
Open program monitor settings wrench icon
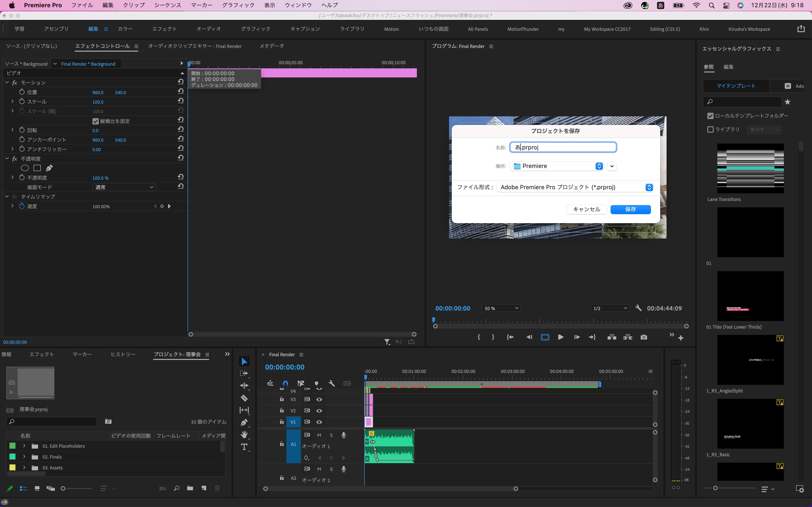[x=638, y=308]
